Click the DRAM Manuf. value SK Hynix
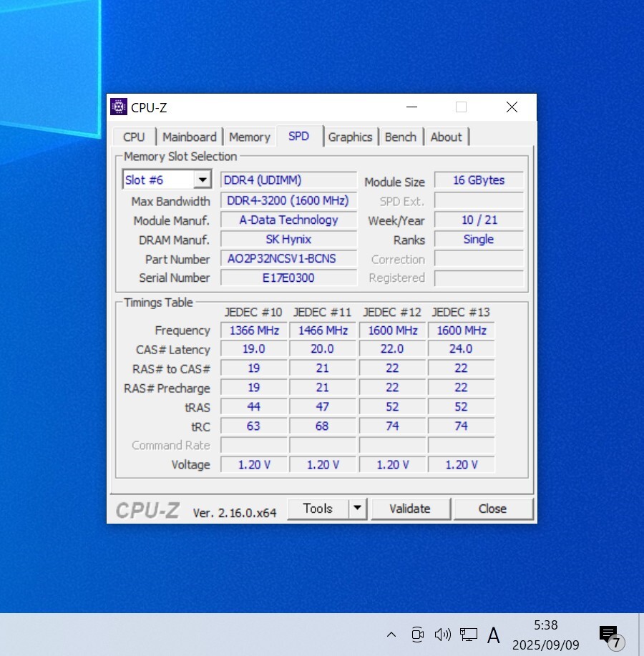 pos(289,239)
